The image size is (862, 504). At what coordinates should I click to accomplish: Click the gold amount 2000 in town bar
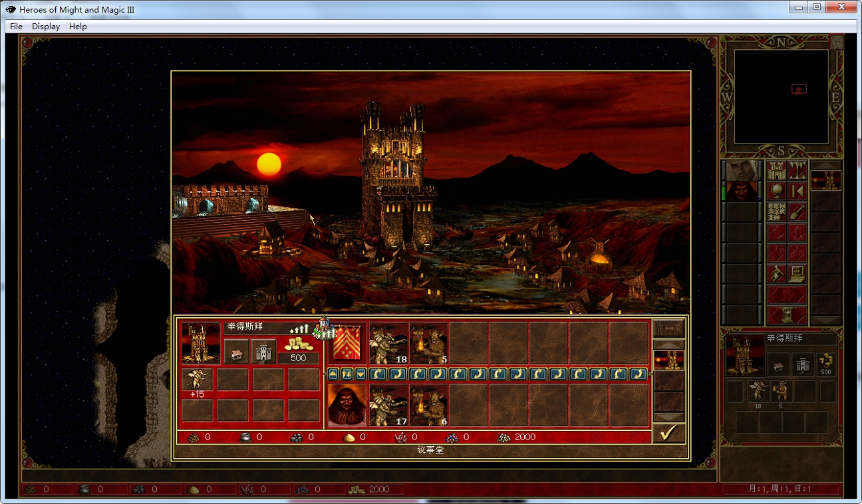click(525, 437)
